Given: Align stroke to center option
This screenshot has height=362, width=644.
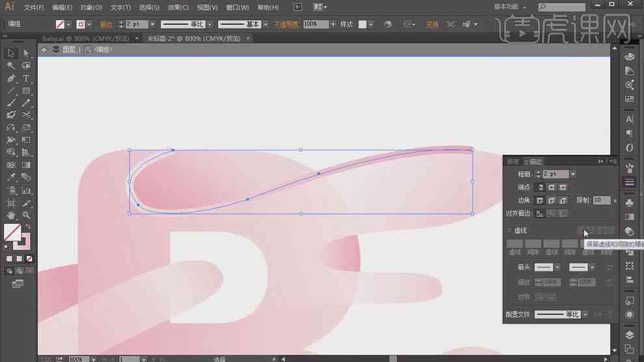Looking at the screenshot, I should point(540,214).
